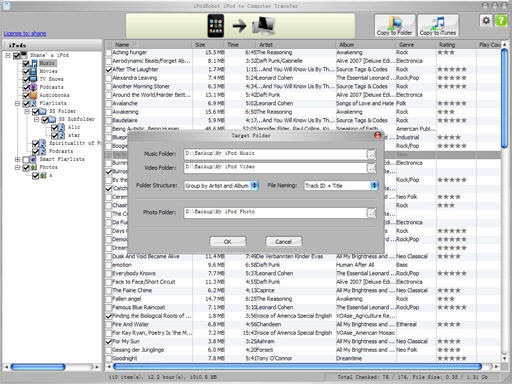512x384 pixels.
Task: Select the Audiobooks icon in tree
Action: click(x=34, y=95)
